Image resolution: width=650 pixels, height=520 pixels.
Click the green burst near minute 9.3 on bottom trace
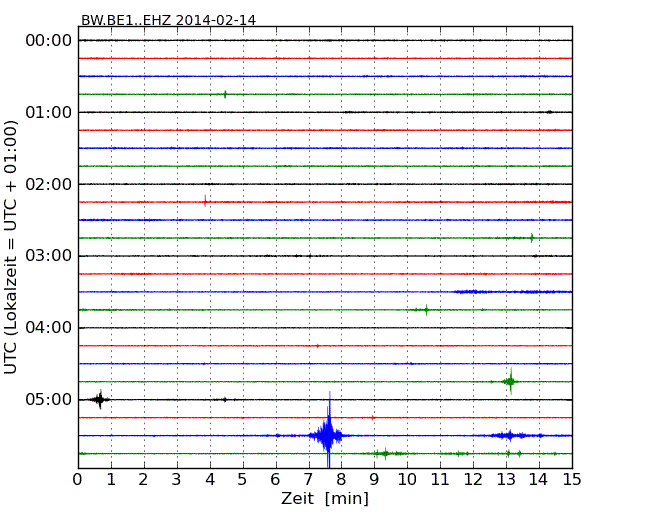pyautogui.click(x=385, y=453)
